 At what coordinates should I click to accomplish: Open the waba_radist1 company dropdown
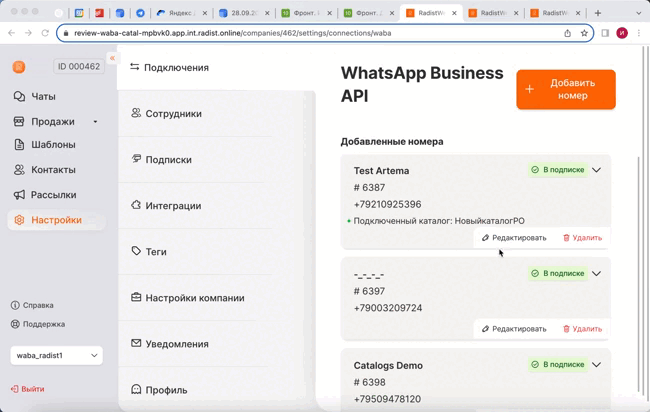pos(56,356)
